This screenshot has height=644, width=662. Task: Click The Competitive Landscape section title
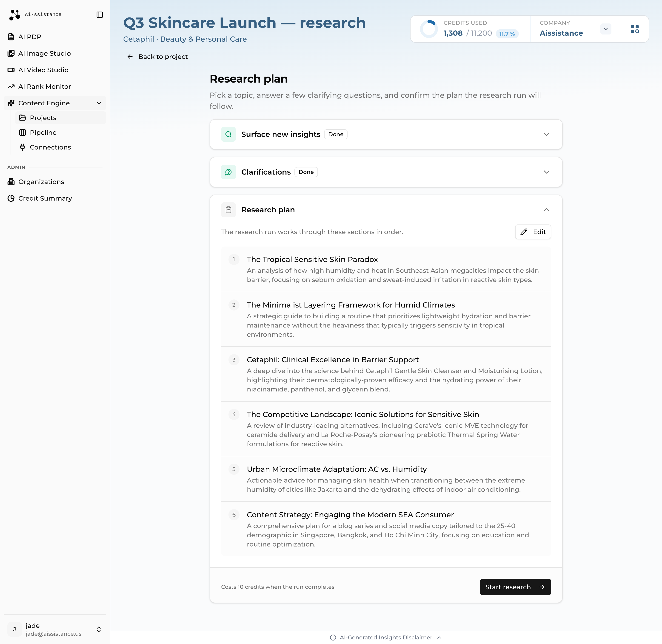pyautogui.click(x=363, y=414)
